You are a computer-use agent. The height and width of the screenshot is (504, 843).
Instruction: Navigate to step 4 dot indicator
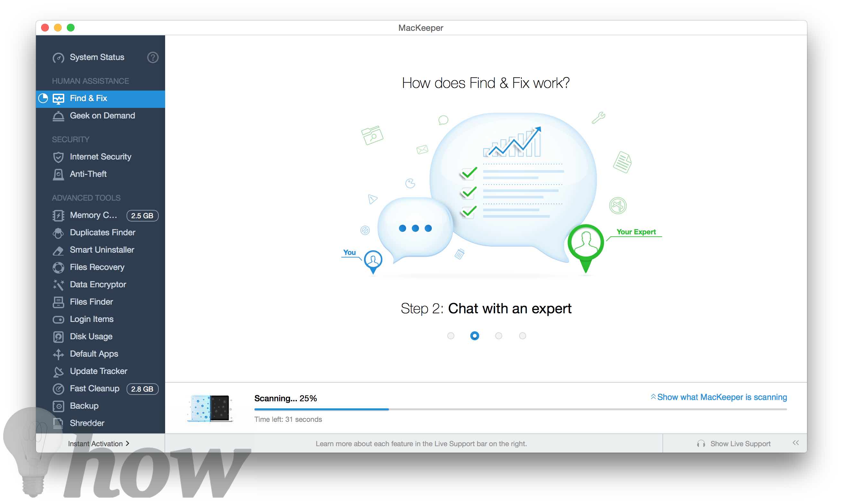[x=522, y=336]
